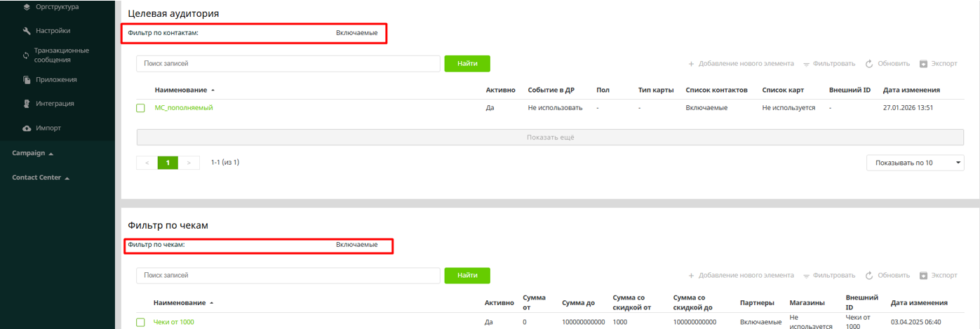This screenshot has width=980, height=329.
Task: Open the МС_пополняемый record link
Action: pyautogui.click(x=183, y=108)
